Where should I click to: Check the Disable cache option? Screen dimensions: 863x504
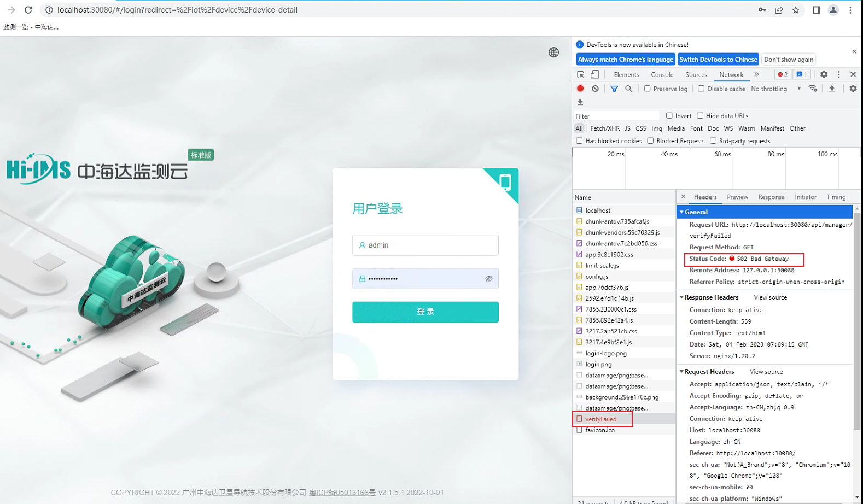701,89
